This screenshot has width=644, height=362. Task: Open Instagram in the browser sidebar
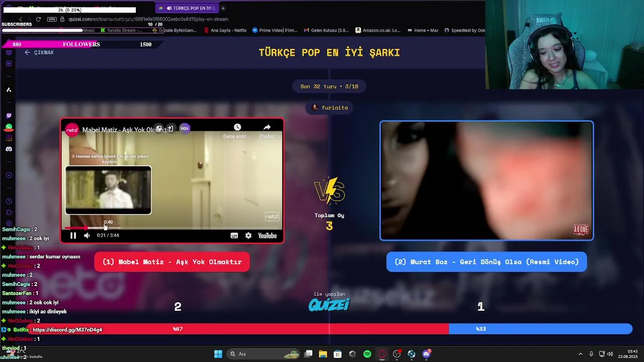[x=9, y=138]
